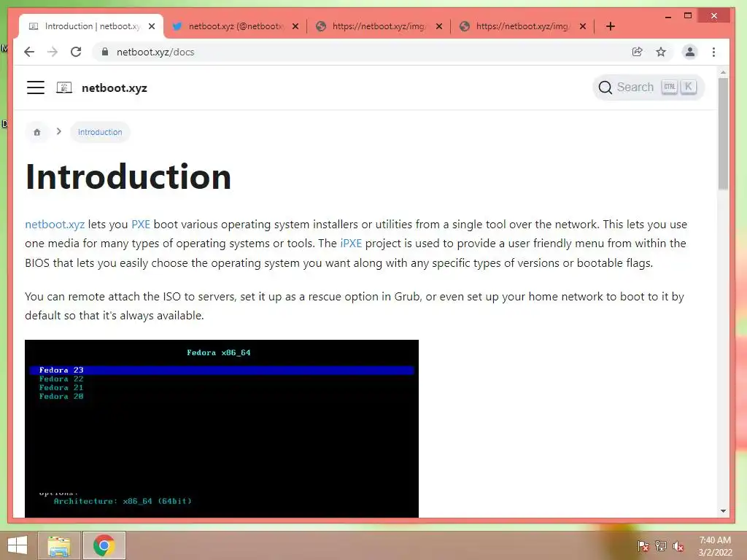The width and height of the screenshot is (747, 560).
Task: Click the Introduction breadcrumb
Action: click(100, 132)
